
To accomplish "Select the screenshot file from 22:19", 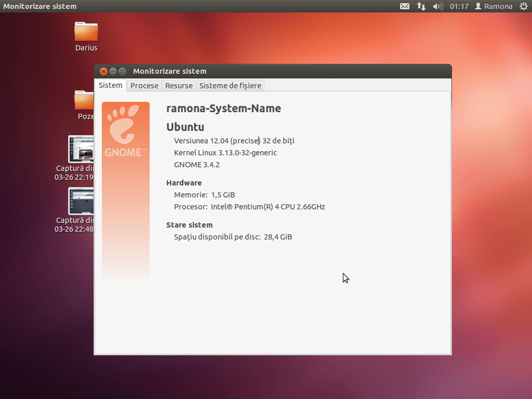I will click(x=81, y=149).
